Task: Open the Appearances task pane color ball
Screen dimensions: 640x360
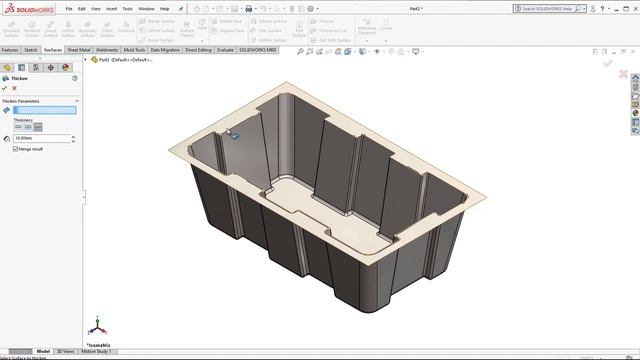Action: point(636,113)
